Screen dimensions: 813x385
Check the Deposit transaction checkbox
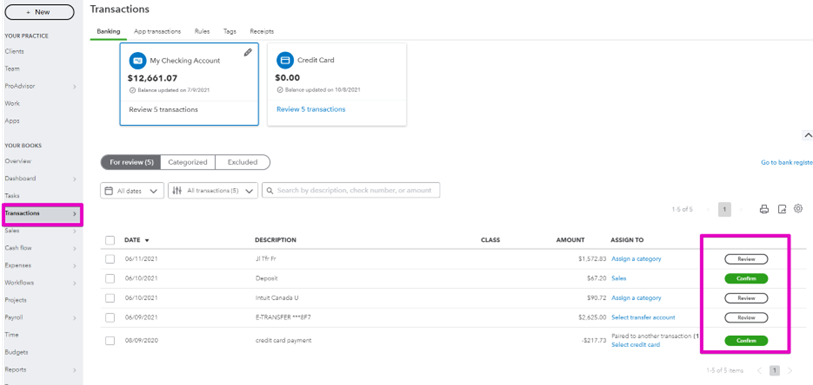tap(110, 279)
